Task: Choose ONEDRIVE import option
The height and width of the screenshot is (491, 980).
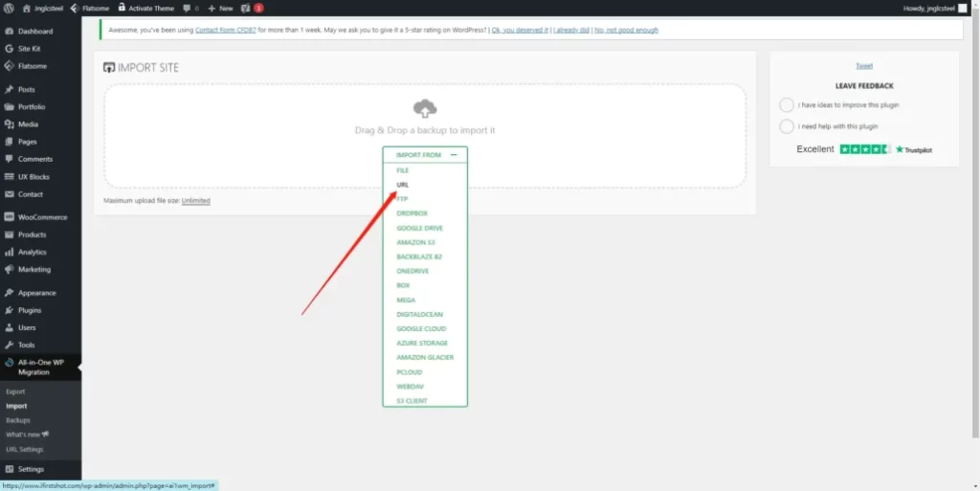Action: pyautogui.click(x=412, y=271)
